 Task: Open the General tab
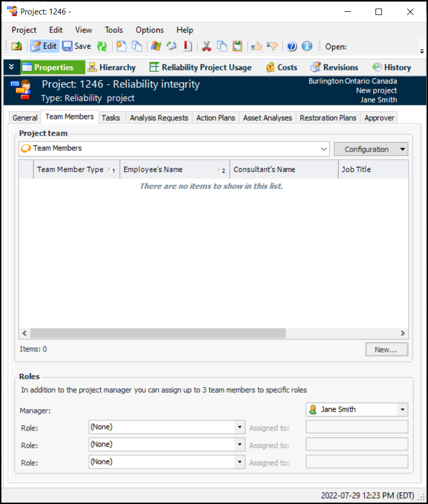tap(25, 117)
